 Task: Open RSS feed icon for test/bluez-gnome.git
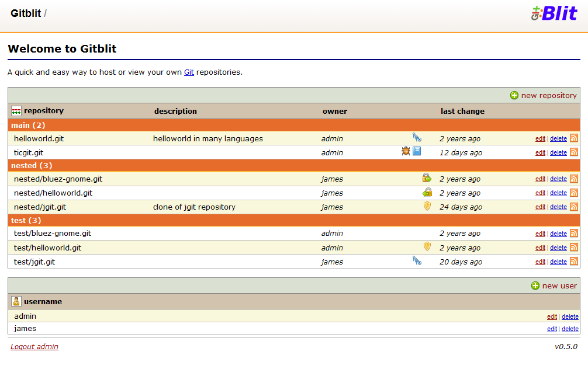(574, 233)
